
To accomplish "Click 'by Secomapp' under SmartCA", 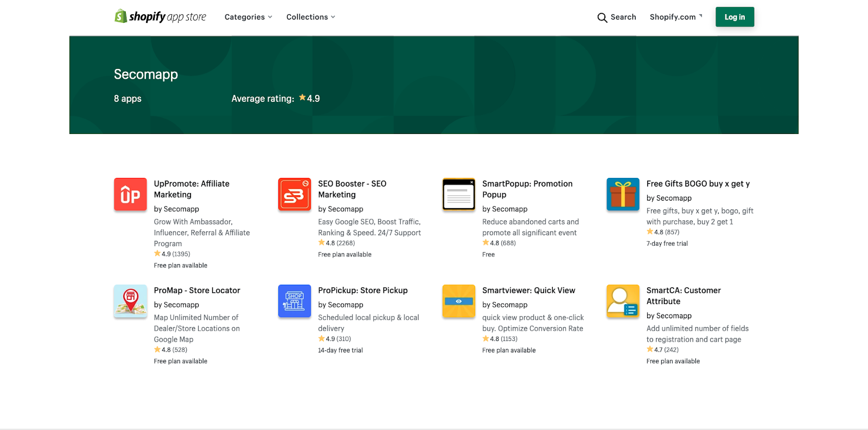I will 669,316.
